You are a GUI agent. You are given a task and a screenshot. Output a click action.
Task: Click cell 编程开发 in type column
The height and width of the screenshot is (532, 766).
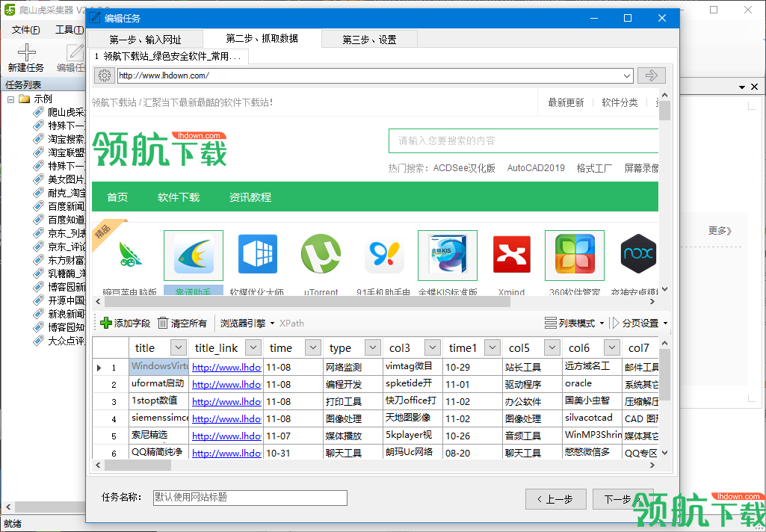click(344, 385)
